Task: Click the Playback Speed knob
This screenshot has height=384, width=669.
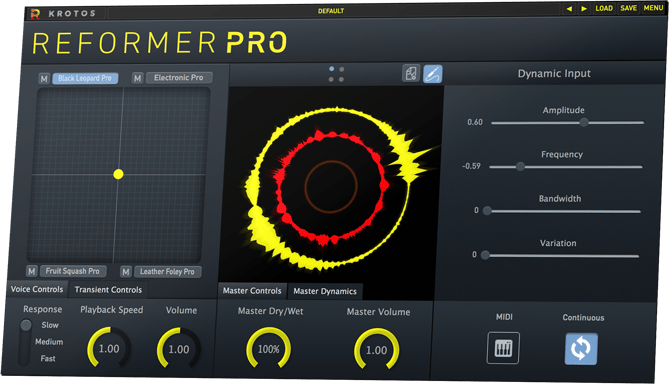Action: point(109,348)
